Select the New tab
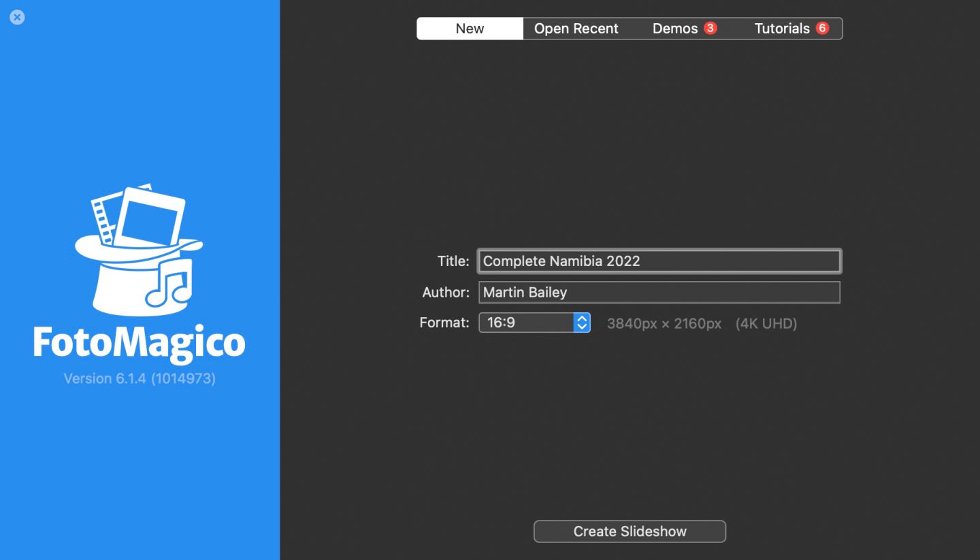 [x=470, y=29]
